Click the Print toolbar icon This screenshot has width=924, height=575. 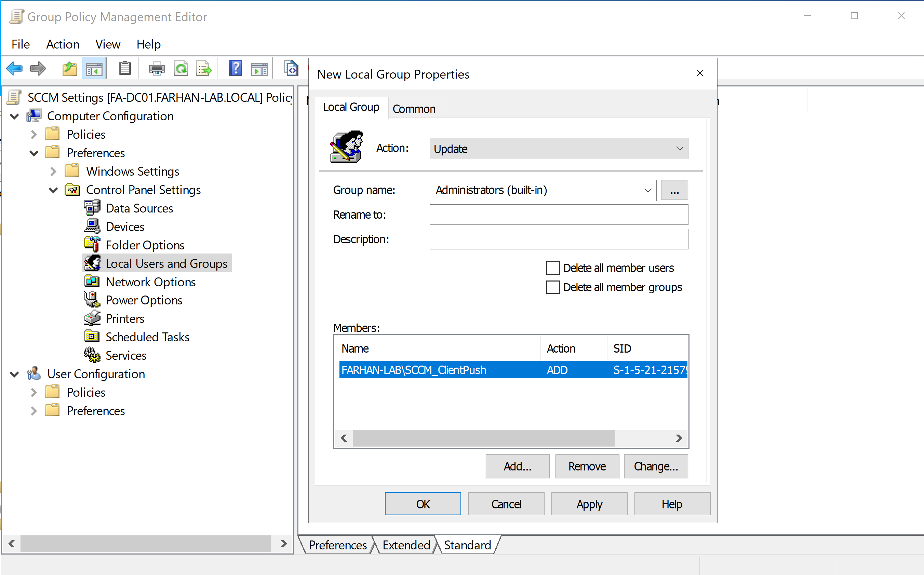tap(156, 69)
